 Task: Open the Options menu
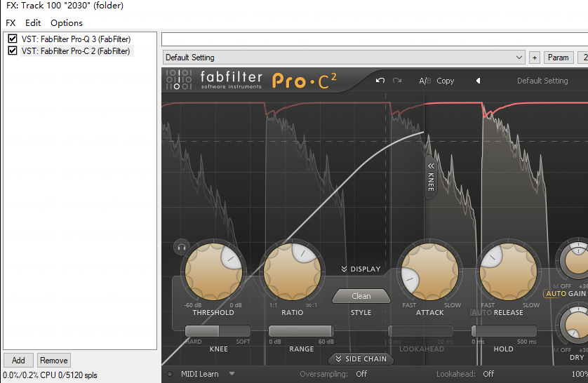click(x=67, y=23)
